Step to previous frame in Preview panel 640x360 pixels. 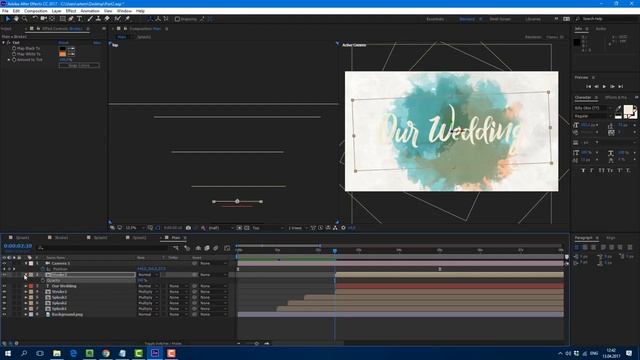(x=596, y=87)
